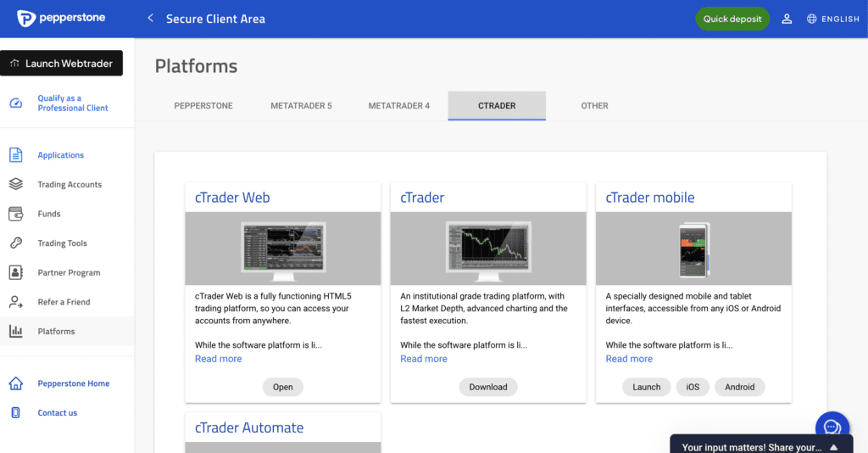
Task: Click the Download button for cTrader
Action: tap(488, 387)
